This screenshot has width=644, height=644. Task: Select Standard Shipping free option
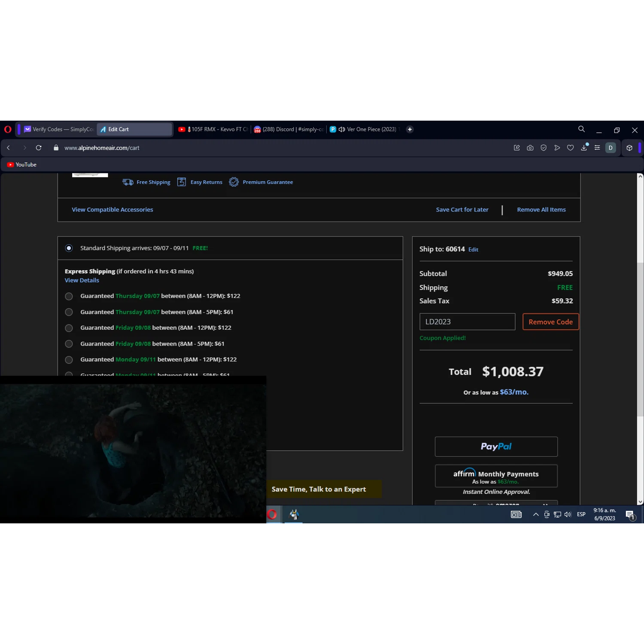click(69, 248)
